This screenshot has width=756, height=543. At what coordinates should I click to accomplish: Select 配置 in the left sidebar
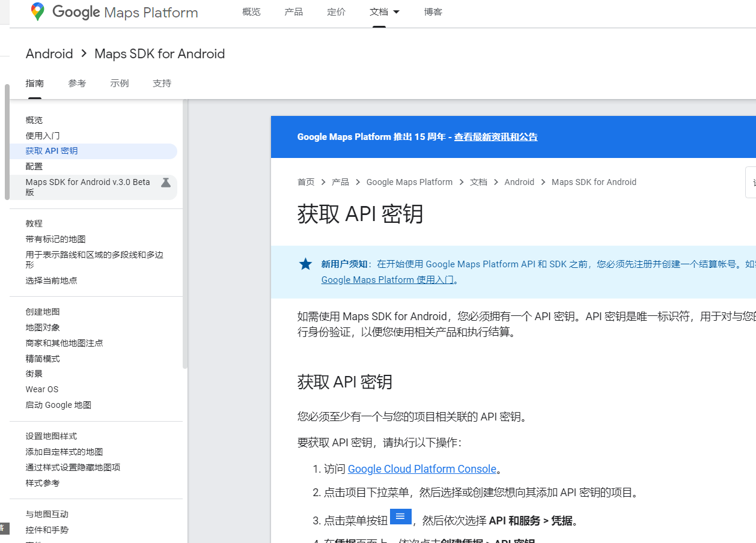(x=34, y=166)
